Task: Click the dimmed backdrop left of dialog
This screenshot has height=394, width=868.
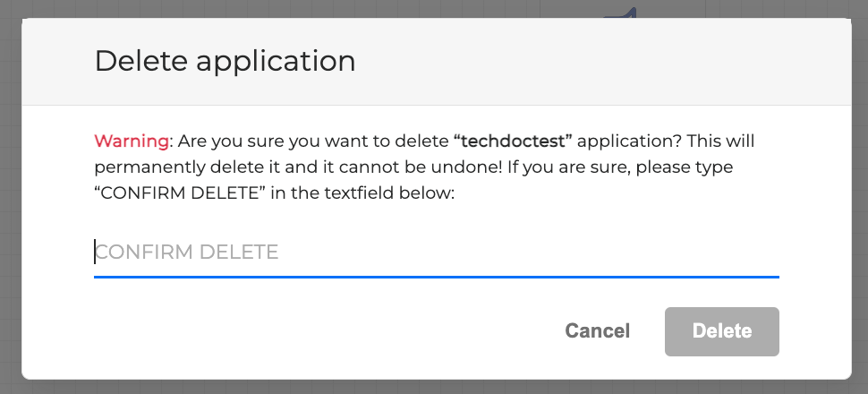Action: click(x=10, y=197)
